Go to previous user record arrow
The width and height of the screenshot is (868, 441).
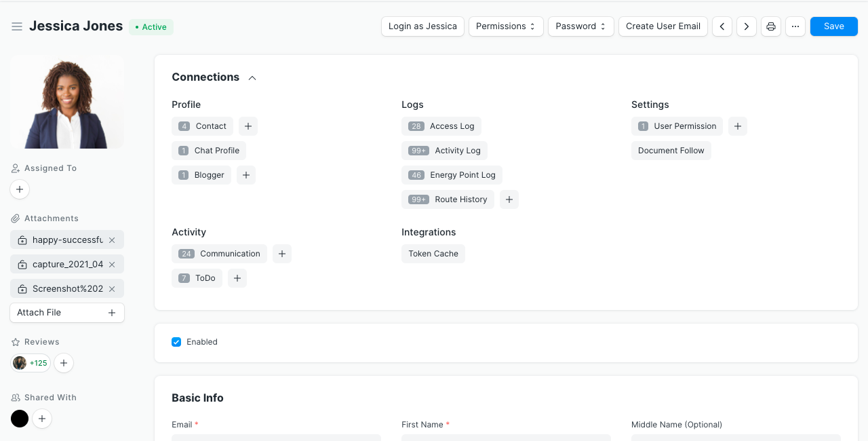(x=722, y=26)
